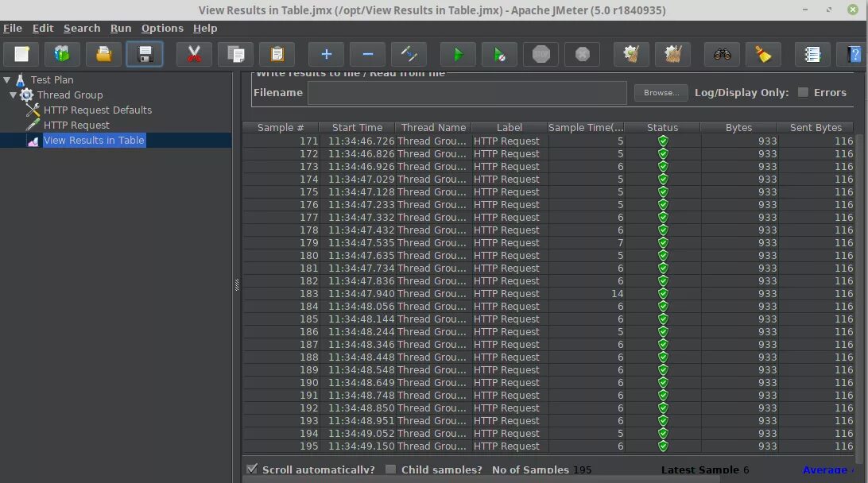The image size is (868, 483).
Task: Click the Browse... button
Action: (661, 92)
